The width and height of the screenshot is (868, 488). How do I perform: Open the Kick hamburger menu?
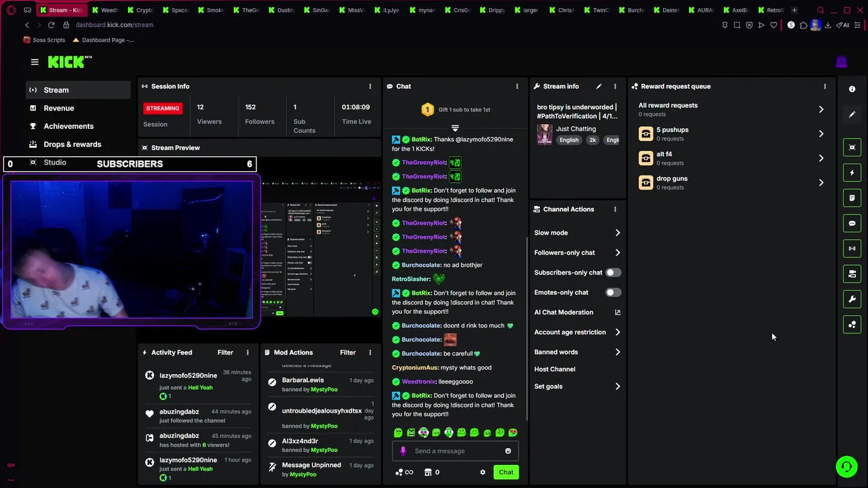click(35, 62)
